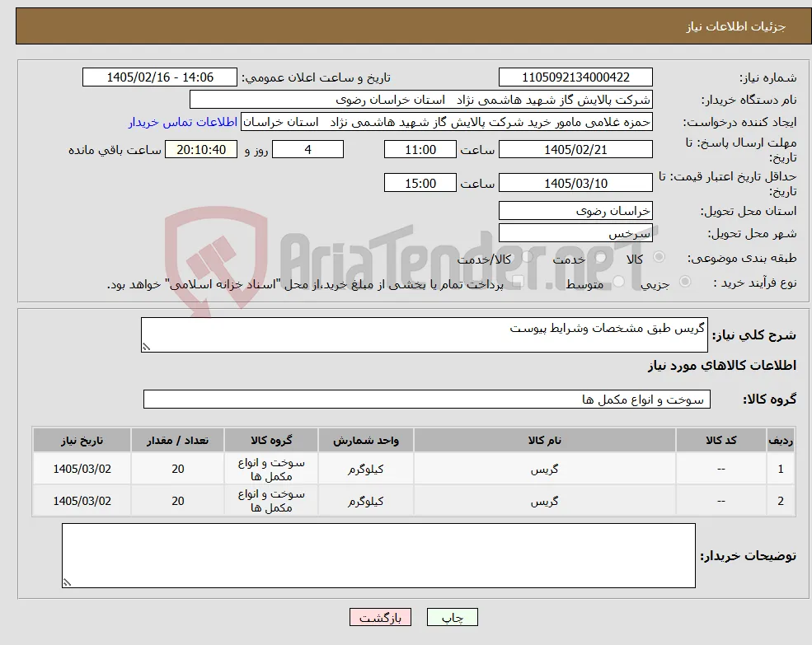Click the validity time field 15:00

click(x=420, y=183)
